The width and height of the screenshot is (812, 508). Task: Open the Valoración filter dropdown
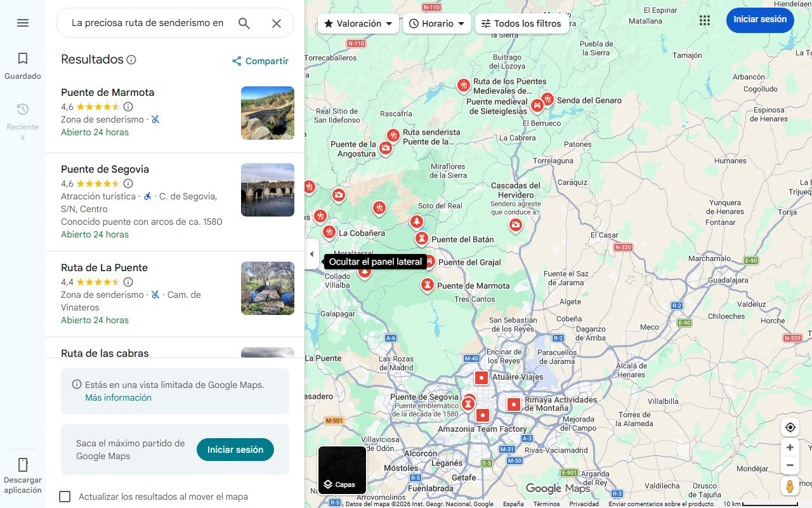(x=357, y=23)
